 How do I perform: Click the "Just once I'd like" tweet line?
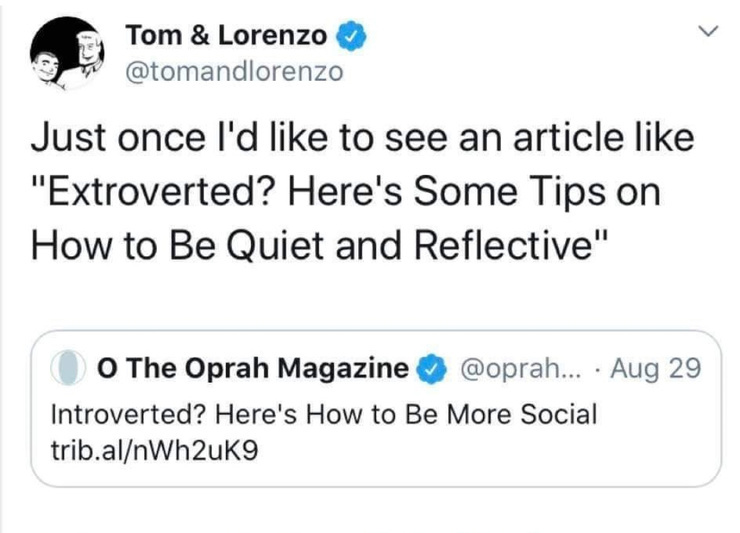(362, 137)
